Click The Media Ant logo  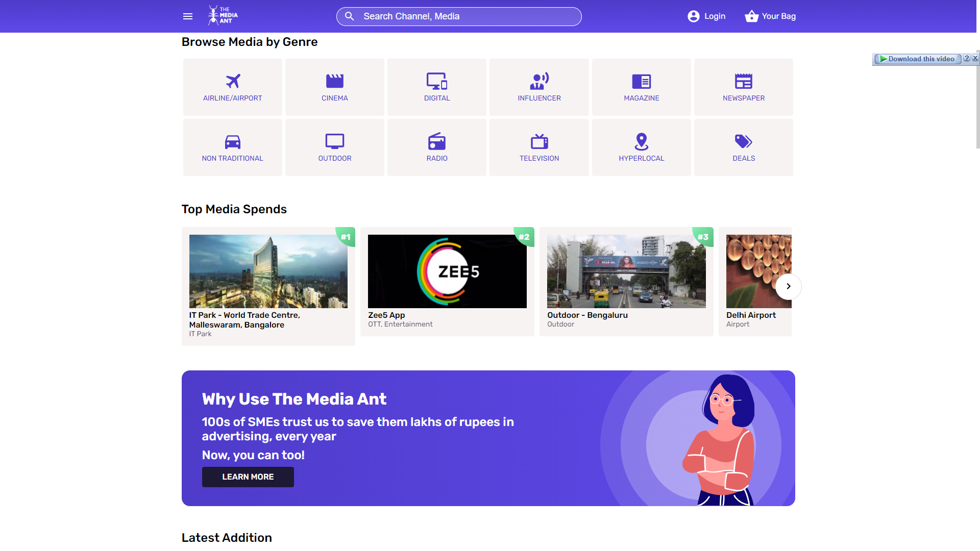tap(223, 16)
